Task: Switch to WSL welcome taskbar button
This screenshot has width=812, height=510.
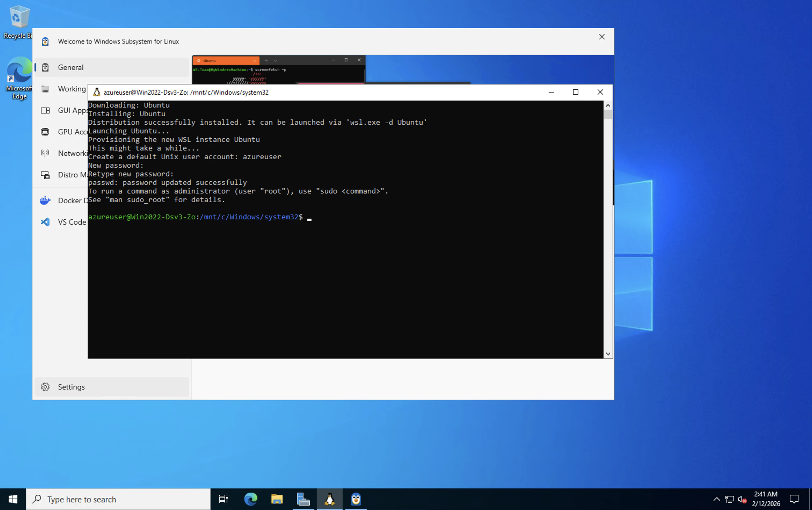Action: coord(356,499)
